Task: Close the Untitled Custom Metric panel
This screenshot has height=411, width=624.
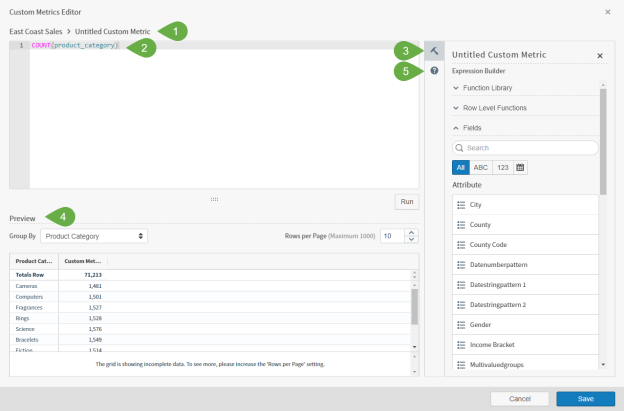Action: click(600, 56)
